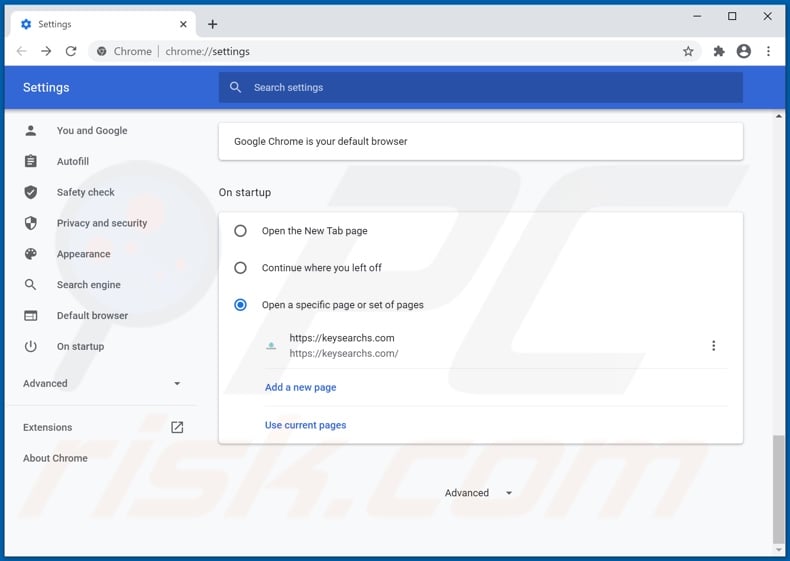Click the external link icon beside Extensions
This screenshot has height=561, width=790.
click(x=177, y=427)
